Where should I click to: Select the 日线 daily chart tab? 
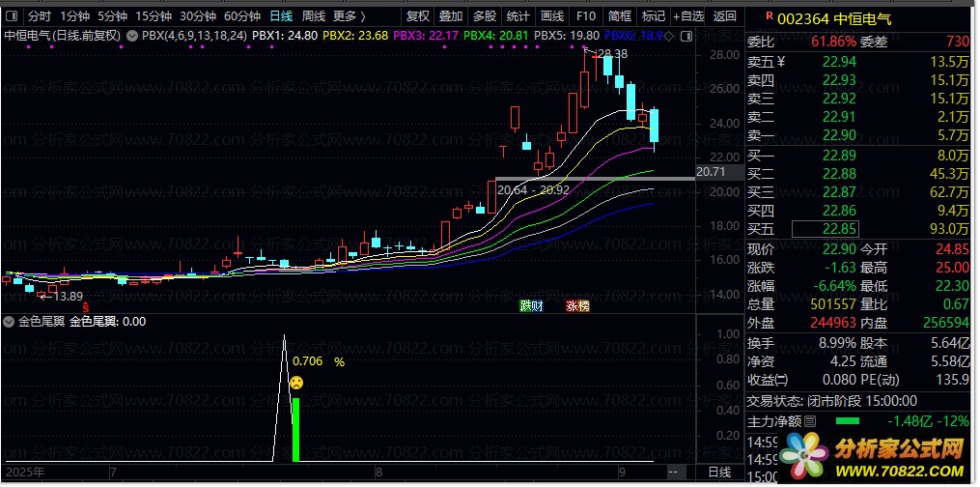tap(281, 15)
